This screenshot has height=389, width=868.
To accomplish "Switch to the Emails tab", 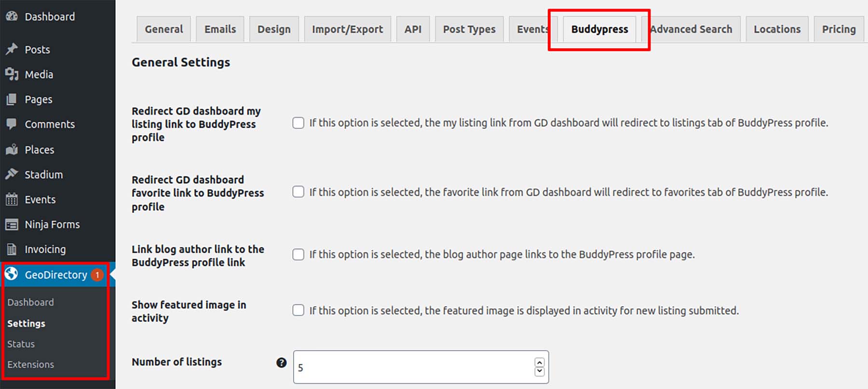I will 220,29.
